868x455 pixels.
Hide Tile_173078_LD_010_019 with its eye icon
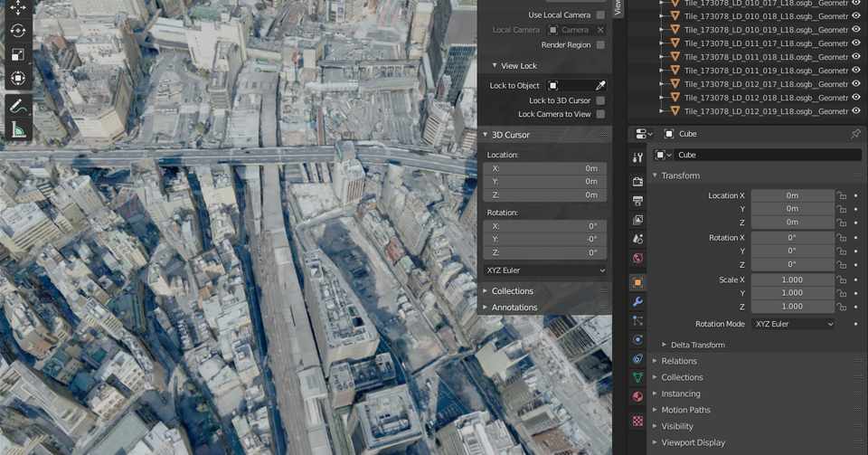click(x=856, y=29)
